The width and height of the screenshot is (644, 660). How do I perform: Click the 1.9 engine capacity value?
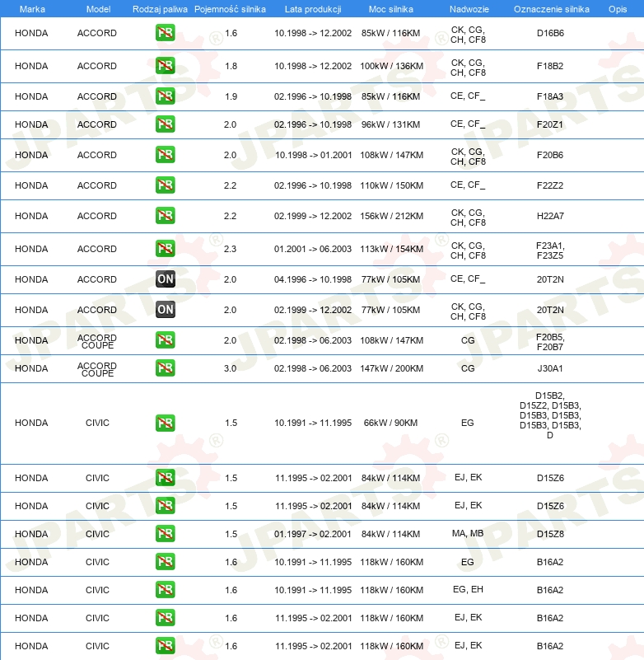pos(231,96)
